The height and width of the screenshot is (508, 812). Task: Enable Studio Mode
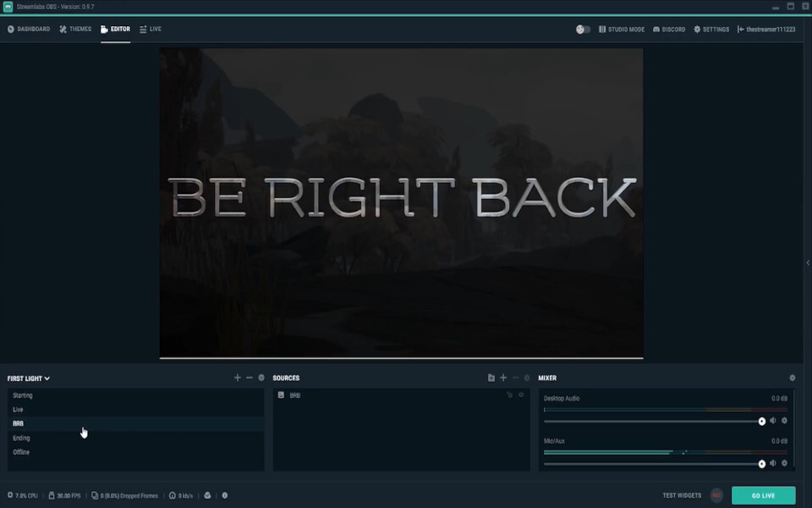622,30
